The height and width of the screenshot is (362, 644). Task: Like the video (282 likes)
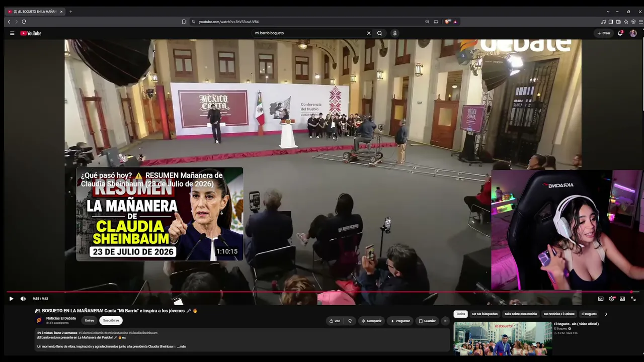(x=335, y=321)
